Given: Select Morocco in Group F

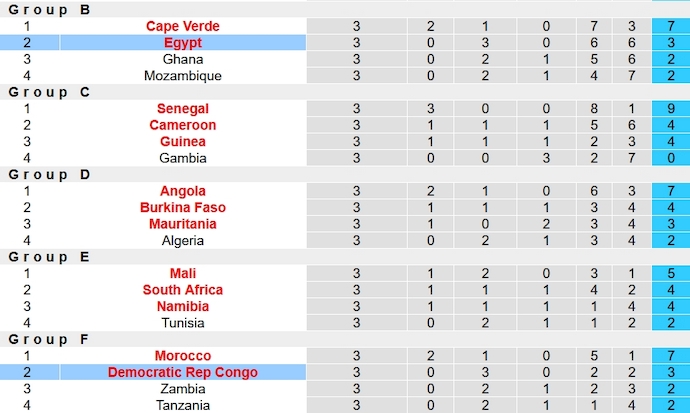Looking at the screenshot, I should [182, 356].
